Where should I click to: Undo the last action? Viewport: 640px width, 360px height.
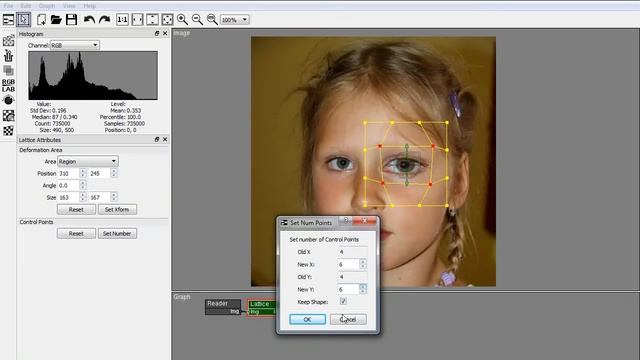[x=89, y=20]
